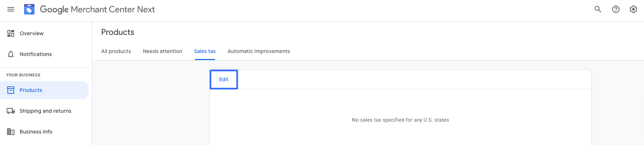Screen dimensions: 644x145
Task: Open Shipping and returns in the sidebar
Action: [x=44, y=111]
